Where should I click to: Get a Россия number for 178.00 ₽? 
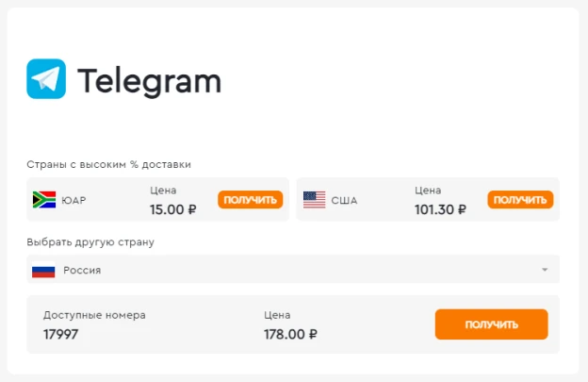[x=491, y=324]
